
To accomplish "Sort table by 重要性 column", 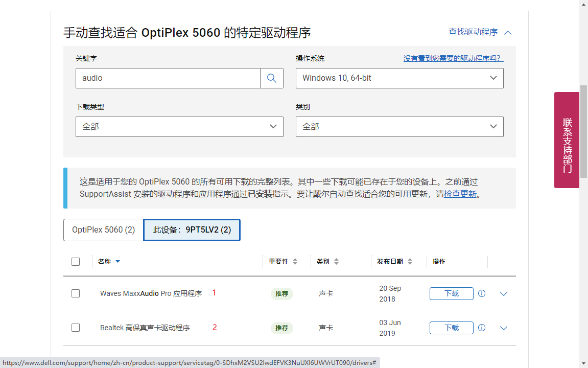I will tap(295, 262).
